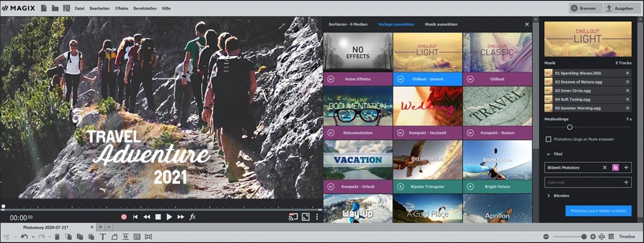Select the Way Up template

click(x=358, y=208)
